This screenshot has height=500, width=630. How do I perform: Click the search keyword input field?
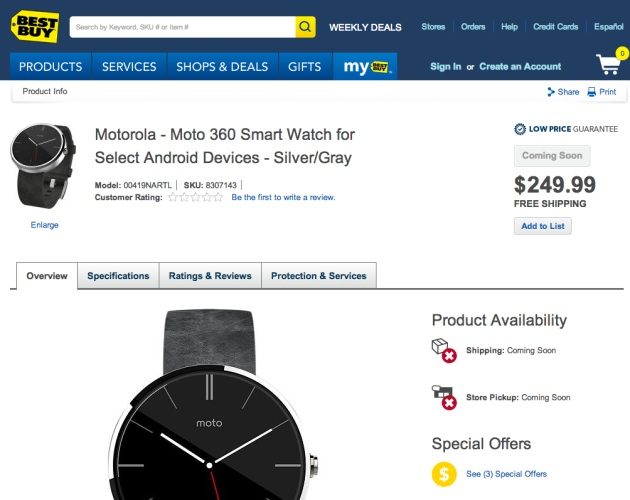pyautogui.click(x=182, y=27)
